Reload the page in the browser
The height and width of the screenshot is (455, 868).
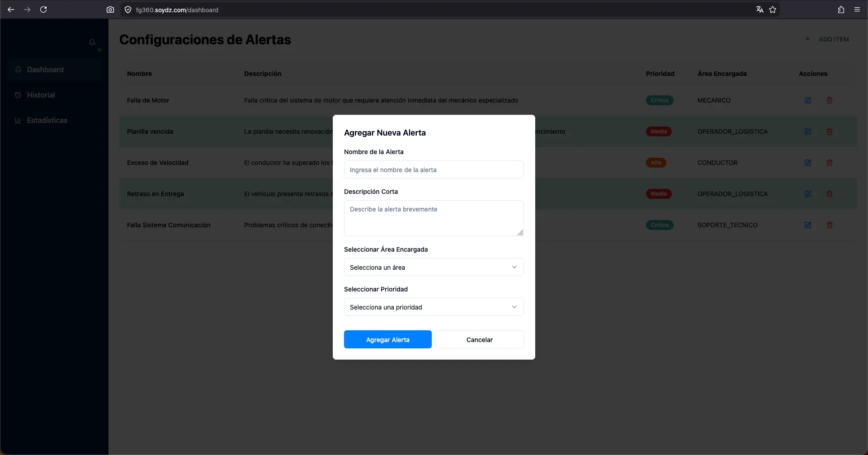pos(43,9)
